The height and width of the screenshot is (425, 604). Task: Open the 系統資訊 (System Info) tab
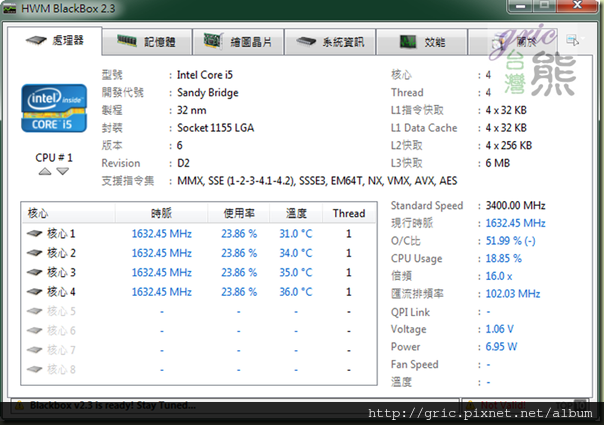[330, 42]
